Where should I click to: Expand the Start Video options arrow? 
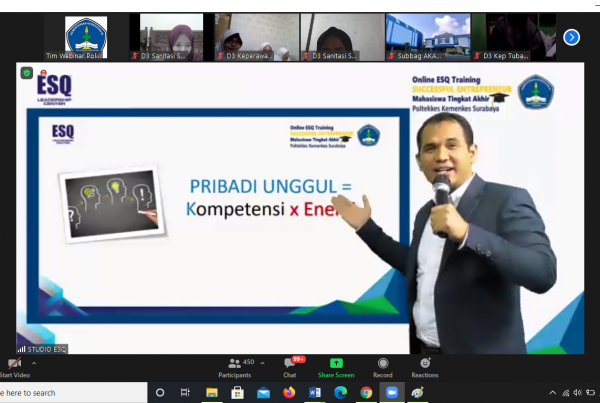tap(34, 363)
